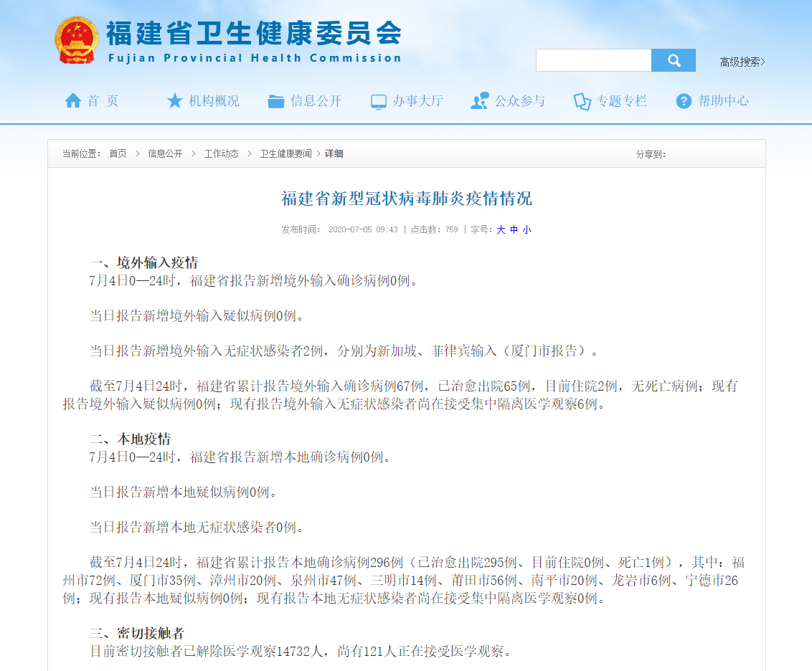Click the people icon beside 公众参与
Screen dimensions: 812x671
tap(479, 101)
